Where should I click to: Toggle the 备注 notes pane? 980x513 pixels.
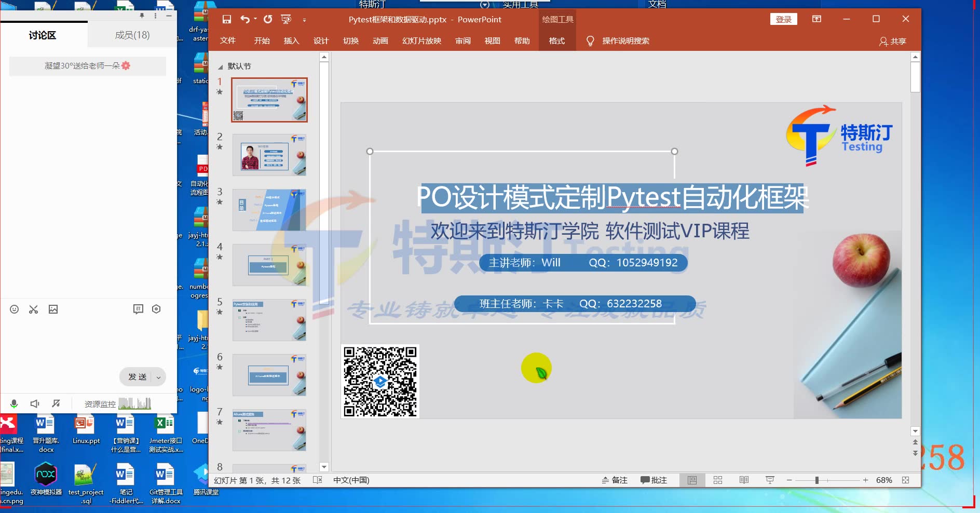(615, 480)
